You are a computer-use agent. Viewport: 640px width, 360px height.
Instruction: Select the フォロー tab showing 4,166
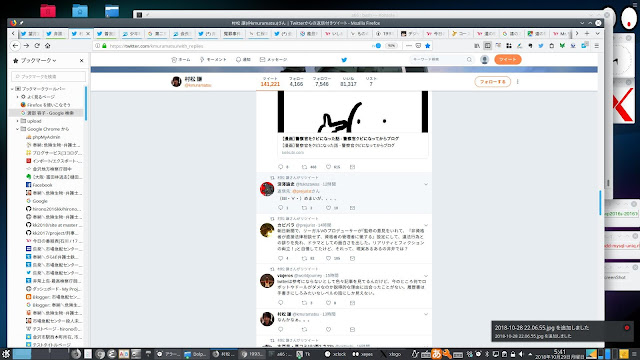pyautogui.click(x=296, y=81)
